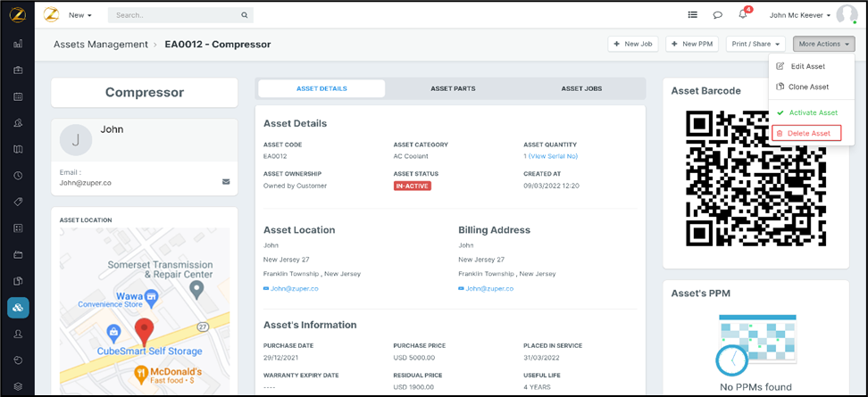Open the map icon in sidebar
The height and width of the screenshot is (397, 868).
pos(18,149)
